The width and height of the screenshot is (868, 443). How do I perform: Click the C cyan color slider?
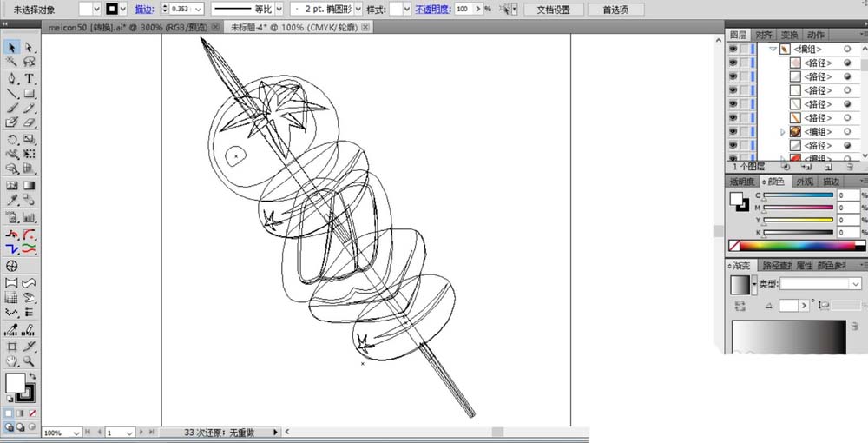coord(799,195)
